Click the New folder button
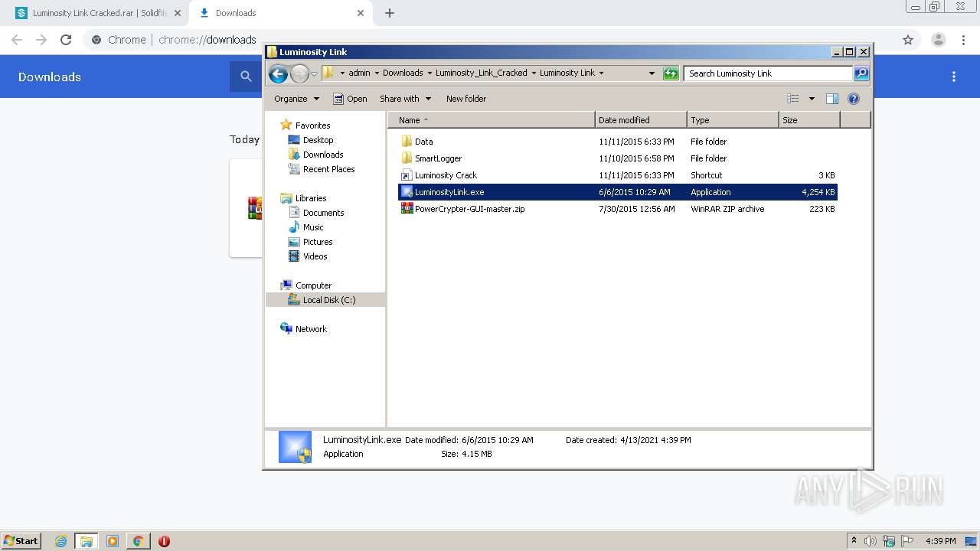This screenshot has width=980, height=551. pyautogui.click(x=466, y=99)
